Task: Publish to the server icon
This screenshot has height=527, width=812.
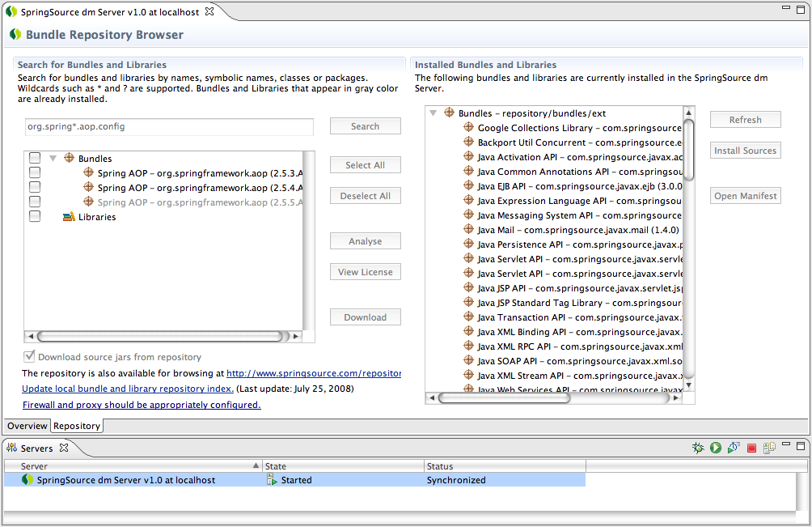Action: tap(769, 448)
